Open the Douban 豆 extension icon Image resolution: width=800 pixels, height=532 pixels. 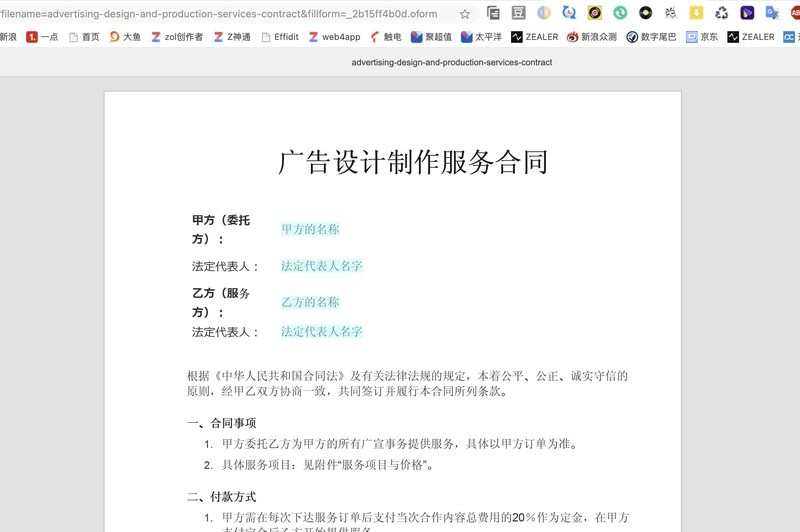pyautogui.click(x=518, y=13)
